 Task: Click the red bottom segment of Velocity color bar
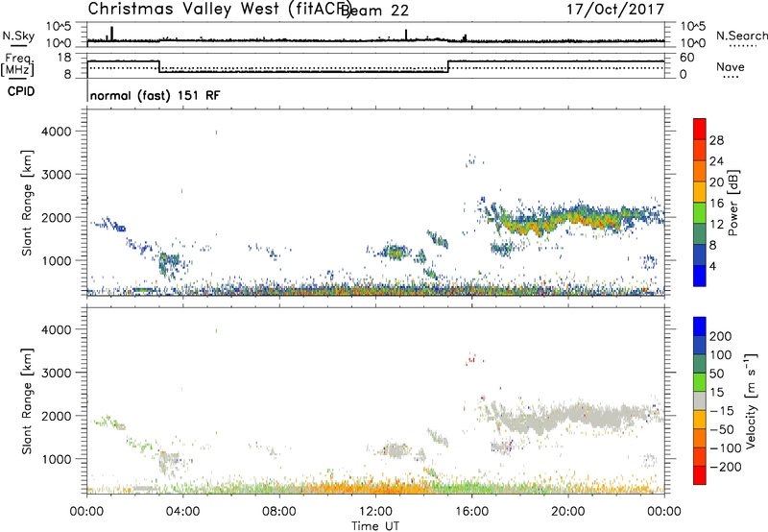pyautogui.click(x=700, y=475)
